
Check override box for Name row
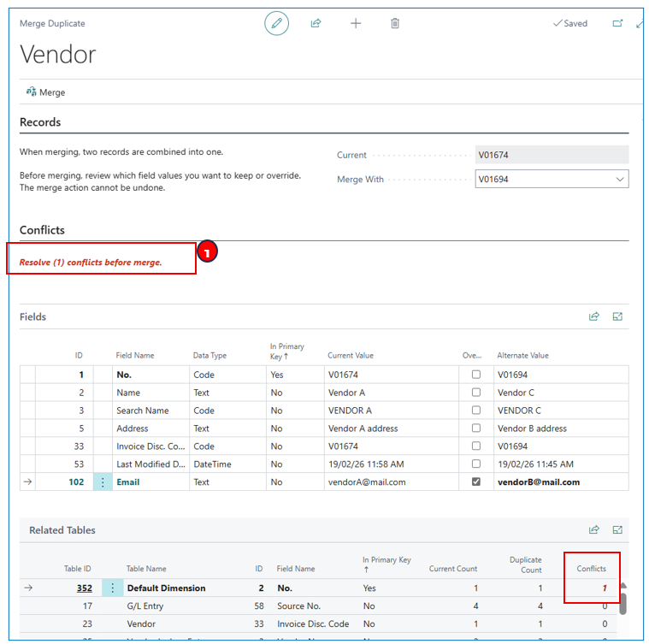476,393
